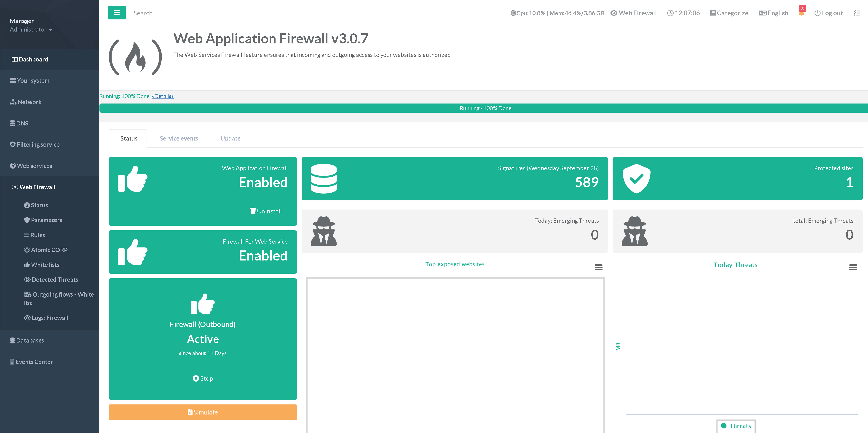Stop the outbound firewall
Image resolution: width=868 pixels, height=433 pixels.
203,378
